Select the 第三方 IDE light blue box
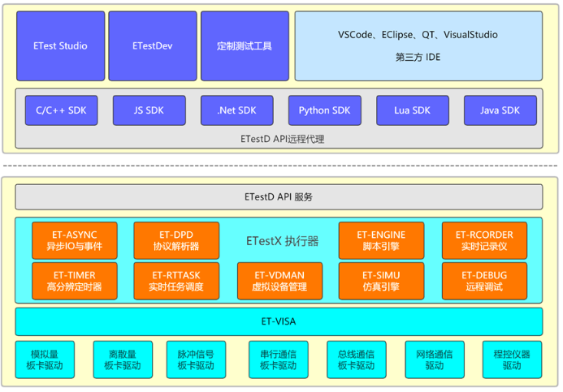The height and width of the screenshot is (392, 563). pyautogui.click(x=418, y=46)
